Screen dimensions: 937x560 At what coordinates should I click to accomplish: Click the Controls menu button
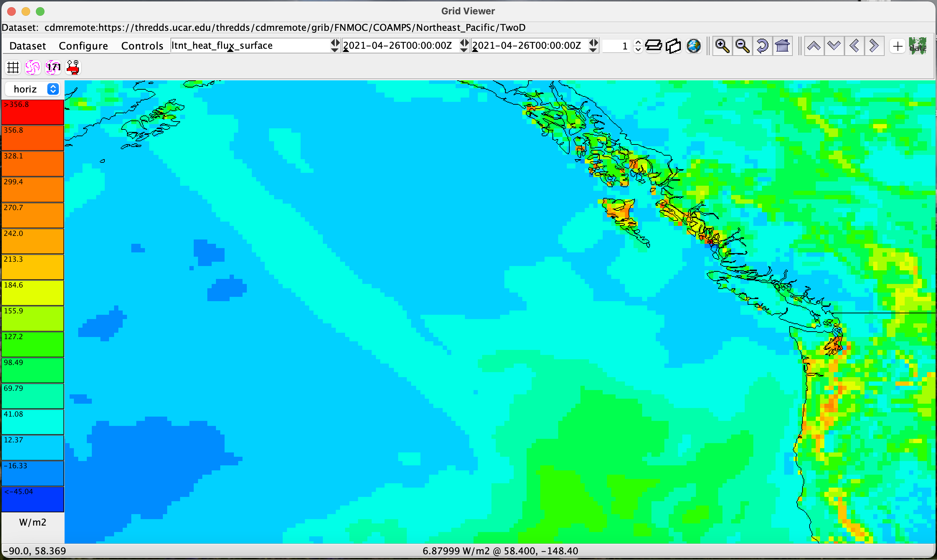pos(142,46)
